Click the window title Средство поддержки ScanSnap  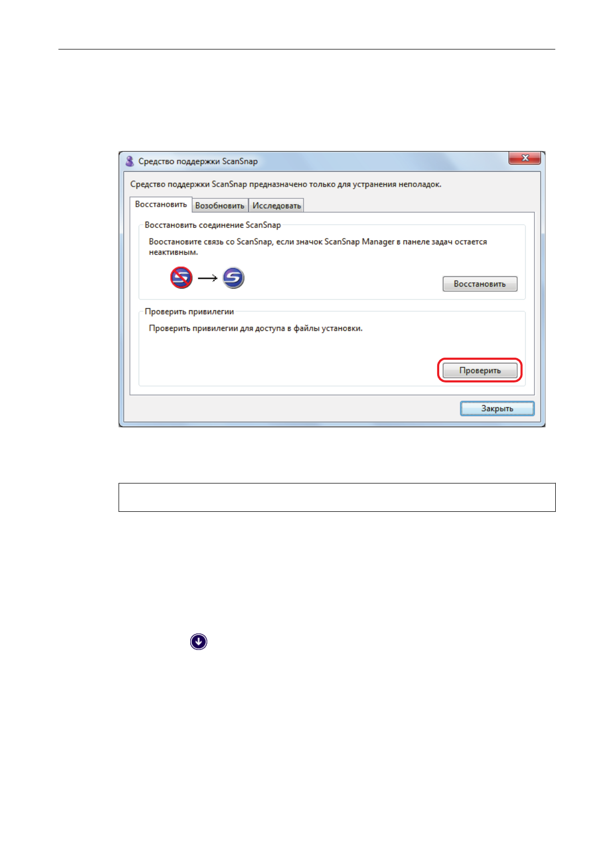click(x=198, y=161)
